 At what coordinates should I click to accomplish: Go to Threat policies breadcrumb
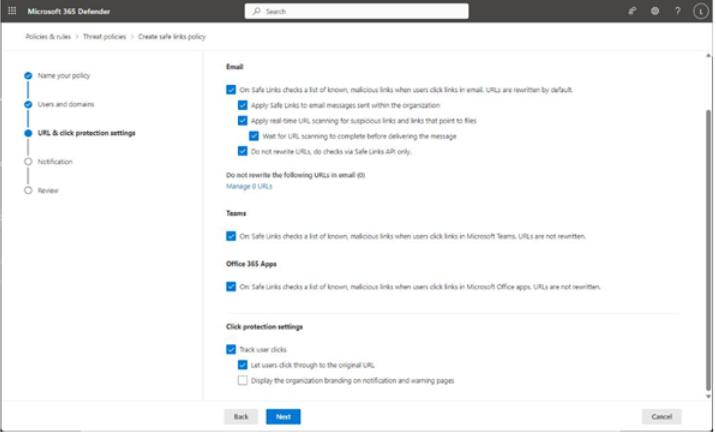(104, 37)
